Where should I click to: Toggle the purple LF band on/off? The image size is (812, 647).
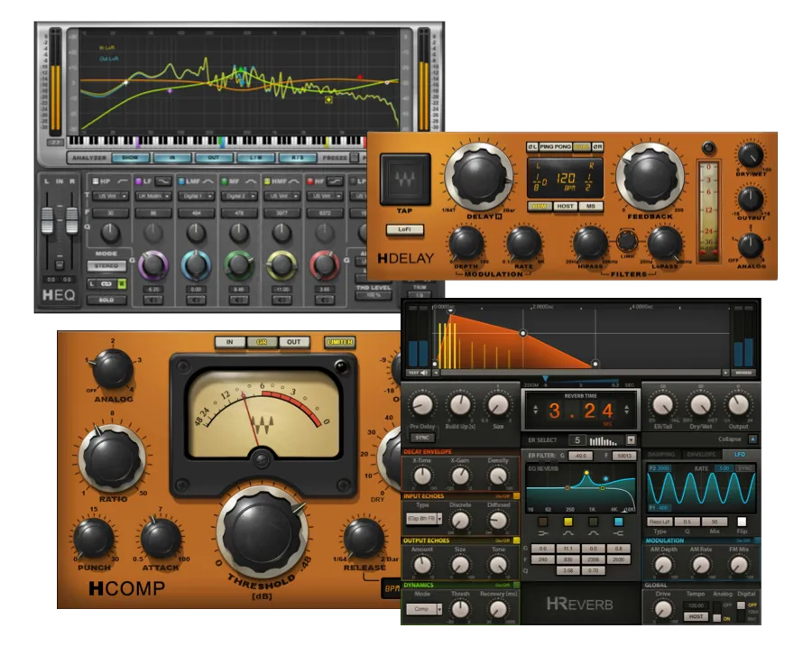coord(138,181)
